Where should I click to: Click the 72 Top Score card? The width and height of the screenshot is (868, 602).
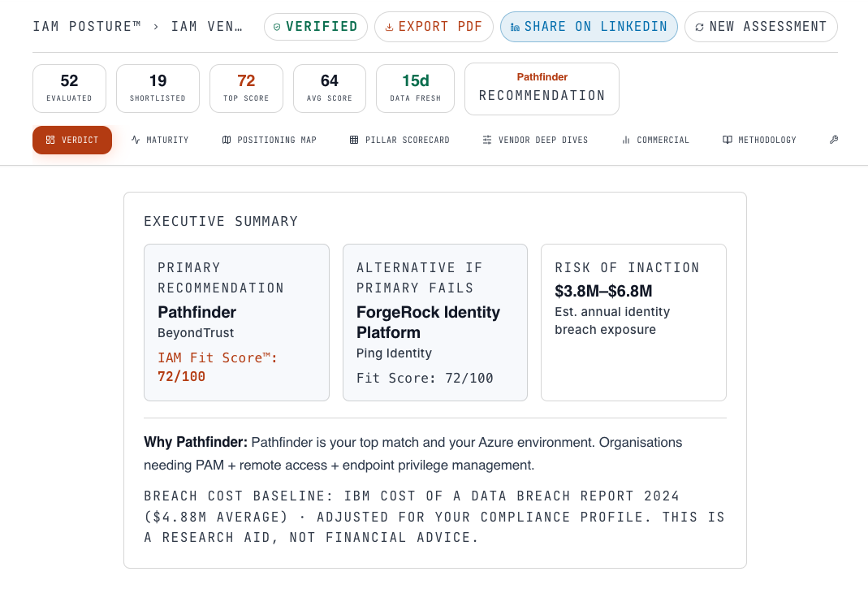point(246,89)
